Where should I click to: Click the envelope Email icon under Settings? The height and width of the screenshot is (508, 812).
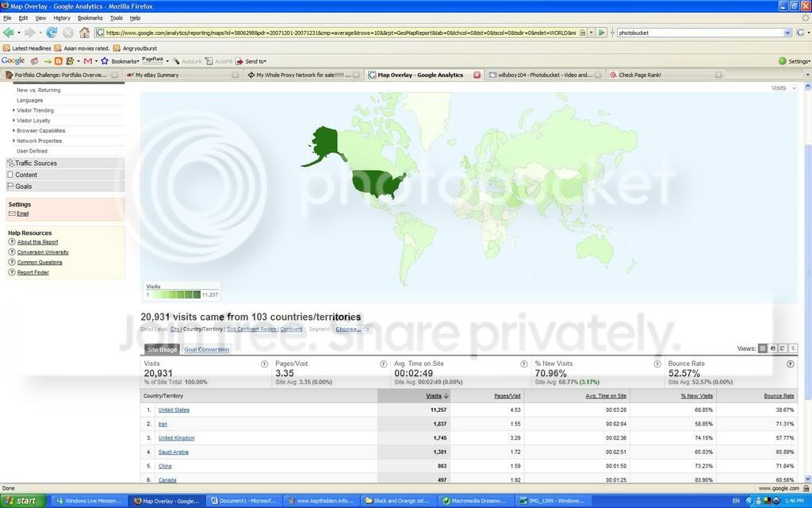coord(12,214)
